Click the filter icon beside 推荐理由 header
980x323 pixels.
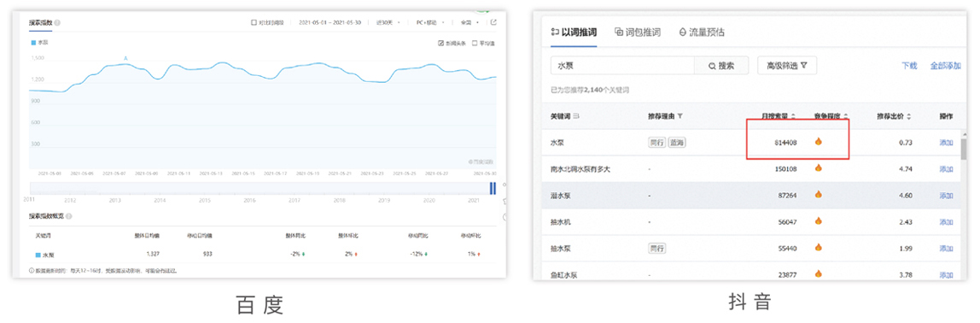pyautogui.click(x=680, y=116)
